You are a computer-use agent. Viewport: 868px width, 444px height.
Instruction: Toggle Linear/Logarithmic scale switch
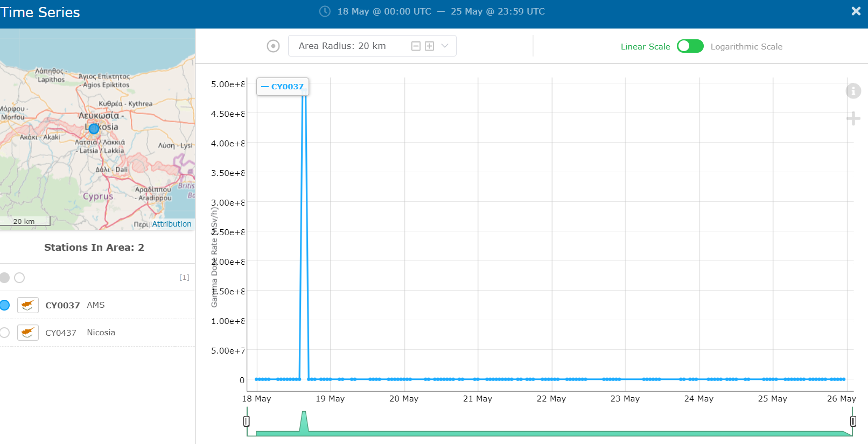point(690,46)
